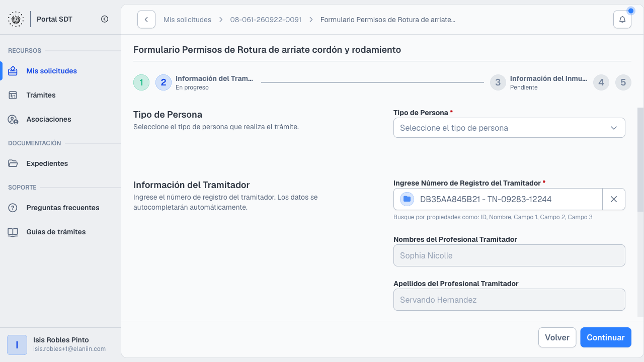Viewport: 644px width, 362px height.
Task: Click the Expedientes folder icon
Action: point(13,163)
